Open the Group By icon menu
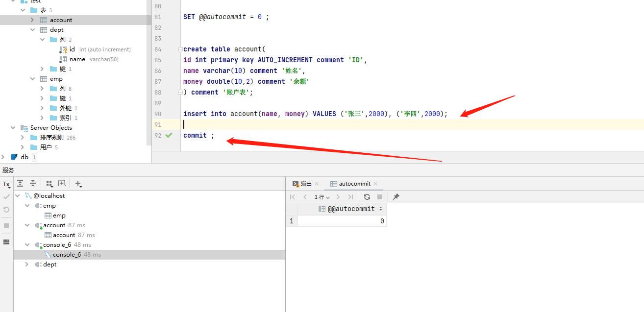Viewport: 644px width, 312px height. pos(49,183)
